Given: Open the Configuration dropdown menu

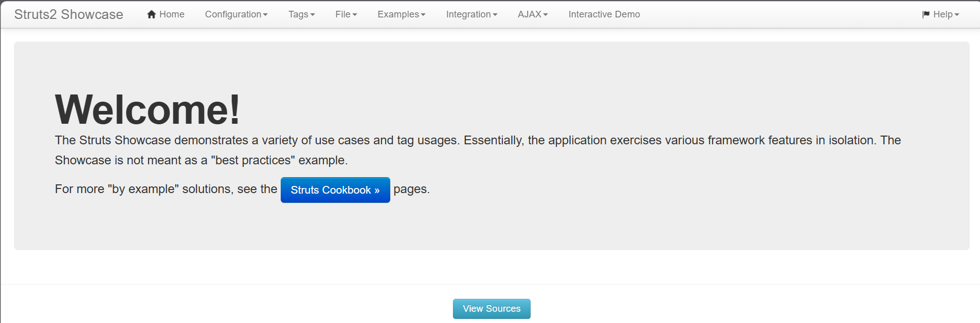Looking at the screenshot, I should tap(237, 14).
